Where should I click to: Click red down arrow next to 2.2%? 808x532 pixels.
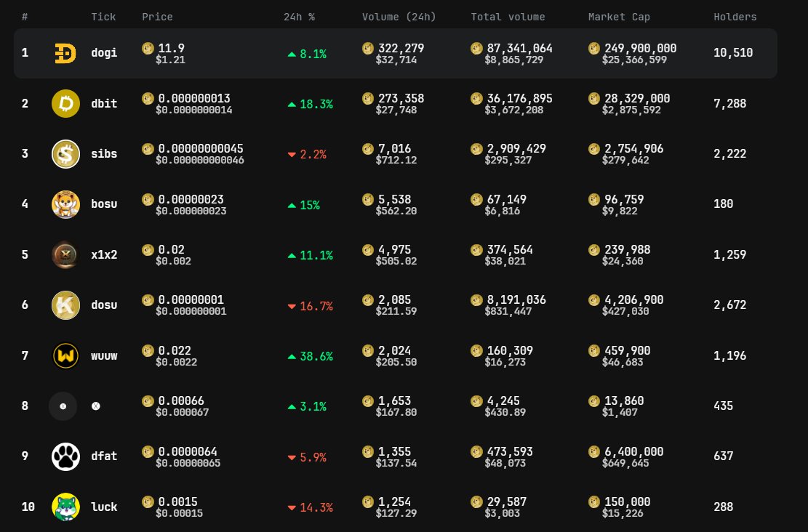pos(292,155)
